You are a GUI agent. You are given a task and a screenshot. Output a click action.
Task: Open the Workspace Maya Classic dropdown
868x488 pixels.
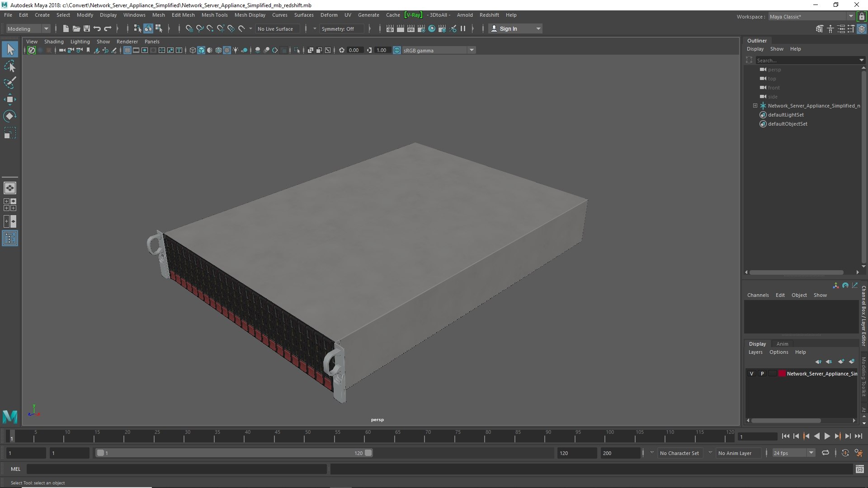(x=811, y=16)
